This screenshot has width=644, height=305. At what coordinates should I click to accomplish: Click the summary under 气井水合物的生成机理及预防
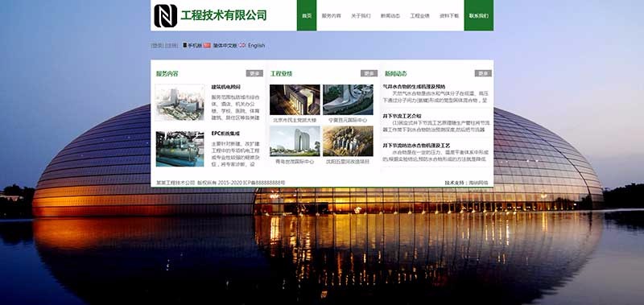point(436,97)
